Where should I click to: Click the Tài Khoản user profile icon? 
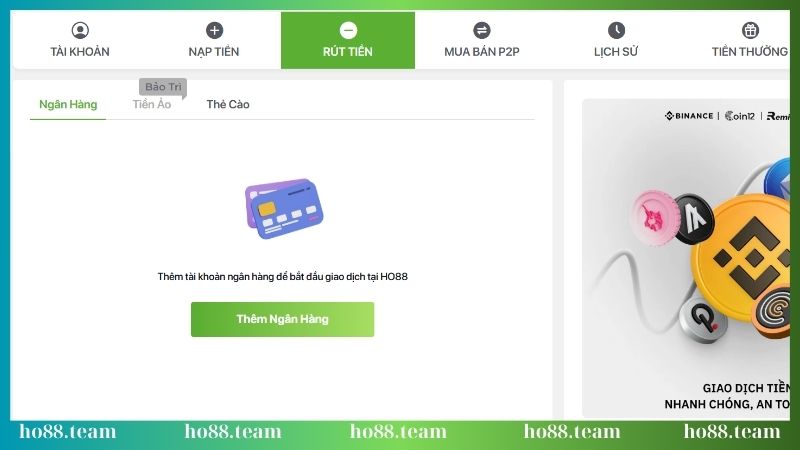(80, 30)
